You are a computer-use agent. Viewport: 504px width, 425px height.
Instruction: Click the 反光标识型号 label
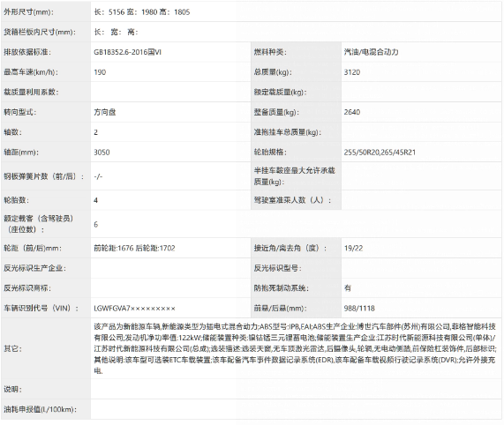point(278,268)
